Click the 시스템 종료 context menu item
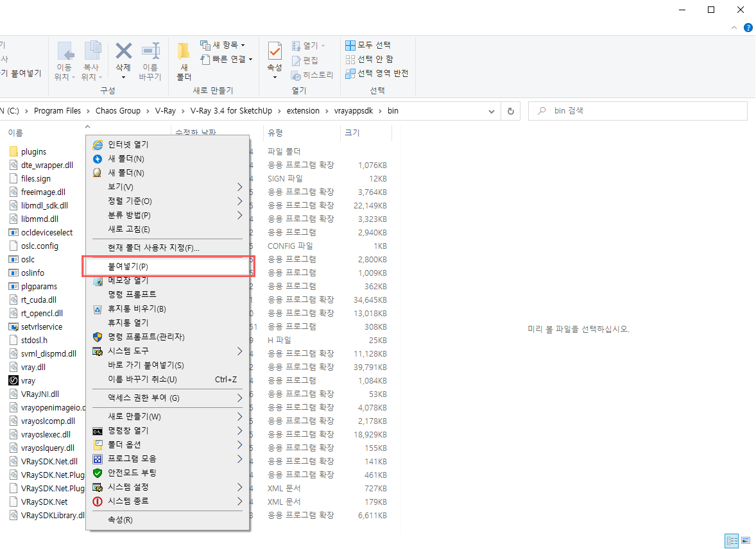 (168, 502)
